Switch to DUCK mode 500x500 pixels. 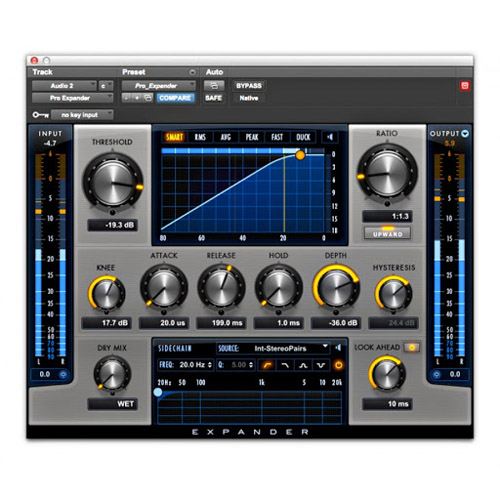[303, 137]
